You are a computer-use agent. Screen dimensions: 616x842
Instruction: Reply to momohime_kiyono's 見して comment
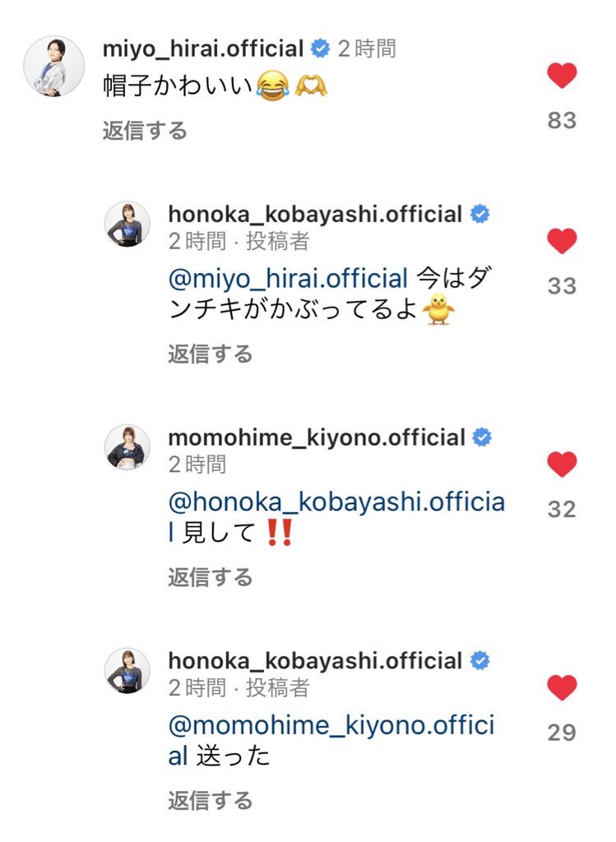point(211,577)
